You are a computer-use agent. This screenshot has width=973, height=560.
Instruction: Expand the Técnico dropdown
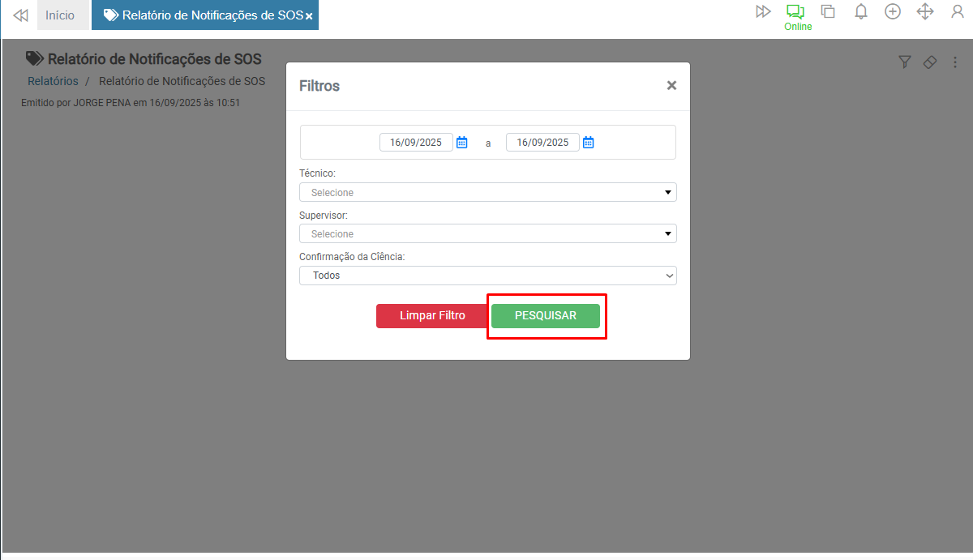tap(488, 192)
